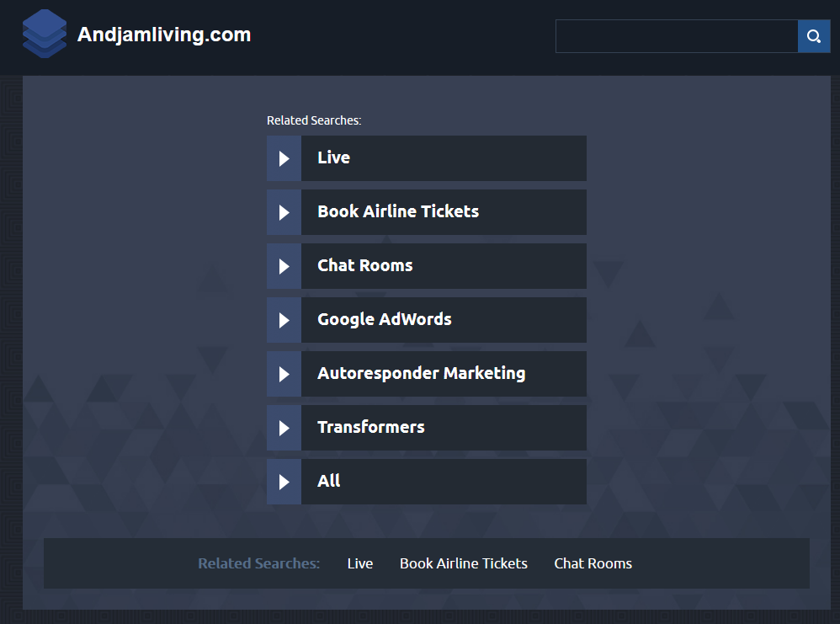Click the arrow beside Chat Rooms
Viewport: 840px width, 624px height.
284,266
